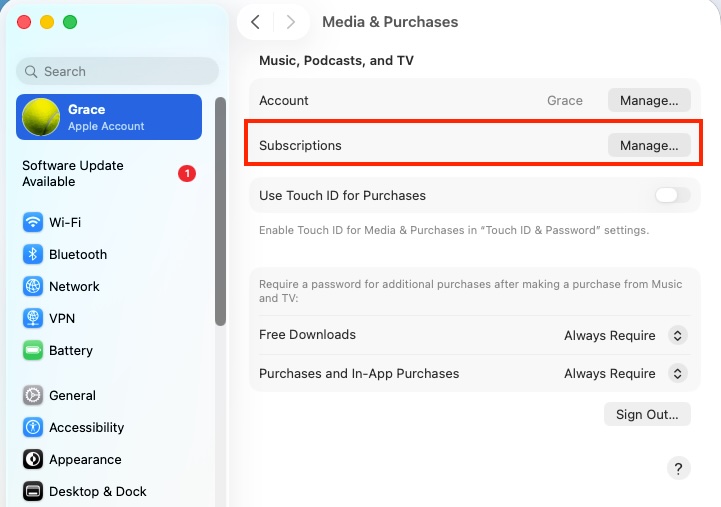
Task: Click the gray Grace account name value
Action: (565, 101)
